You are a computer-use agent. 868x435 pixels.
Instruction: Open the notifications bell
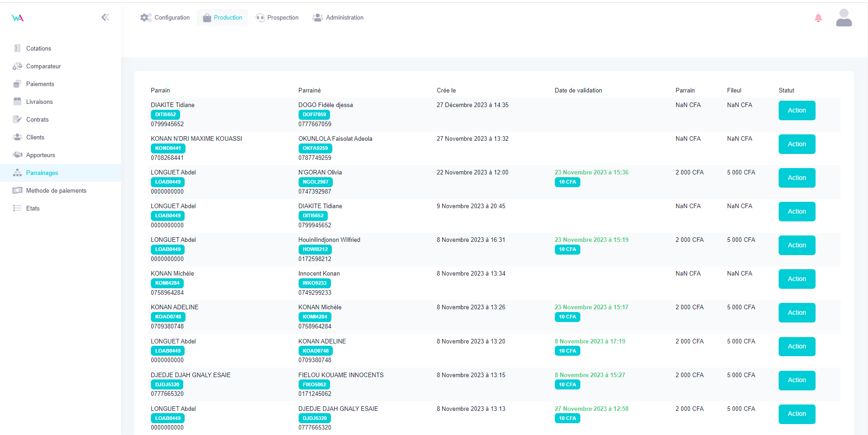818,18
